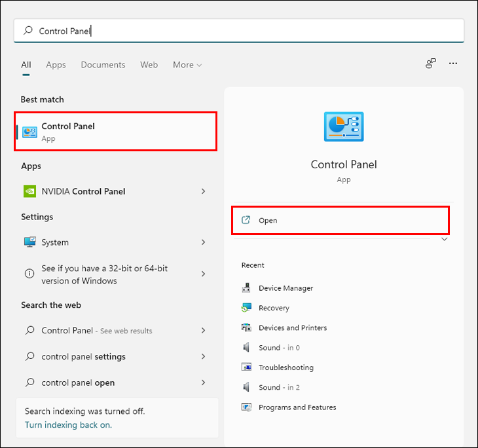Click the Troubleshooting icon in Recent
478x448 pixels.
[x=246, y=367]
